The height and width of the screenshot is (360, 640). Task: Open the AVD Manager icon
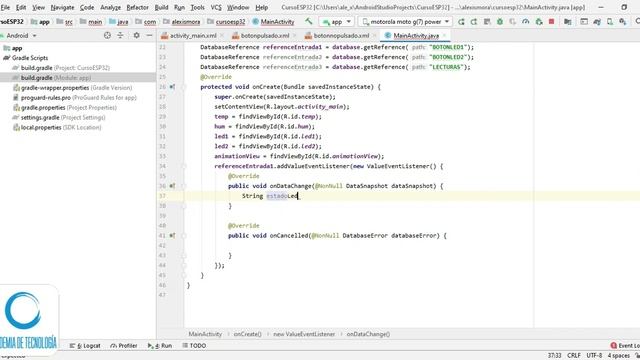(x=610, y=22)
